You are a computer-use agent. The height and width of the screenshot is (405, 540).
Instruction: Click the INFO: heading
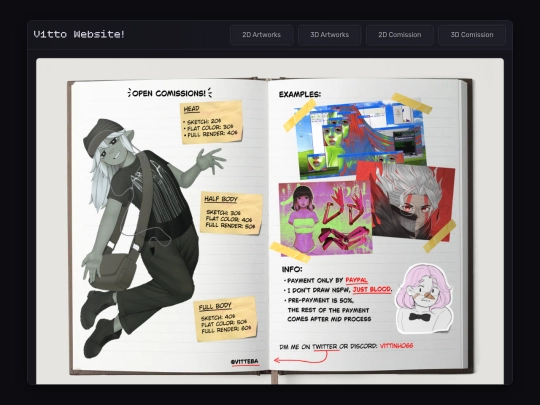292,269
